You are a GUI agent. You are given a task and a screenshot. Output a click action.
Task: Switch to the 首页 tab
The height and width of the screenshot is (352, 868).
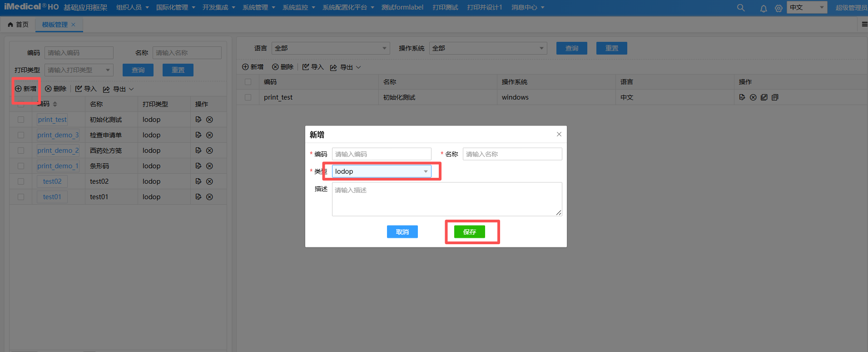(x=18, y=25)
